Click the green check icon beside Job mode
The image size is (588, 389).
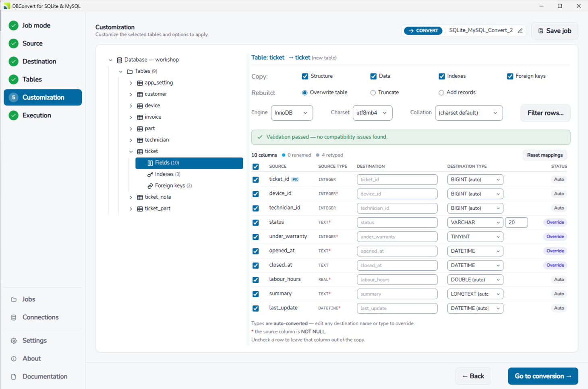pos(14,26)
